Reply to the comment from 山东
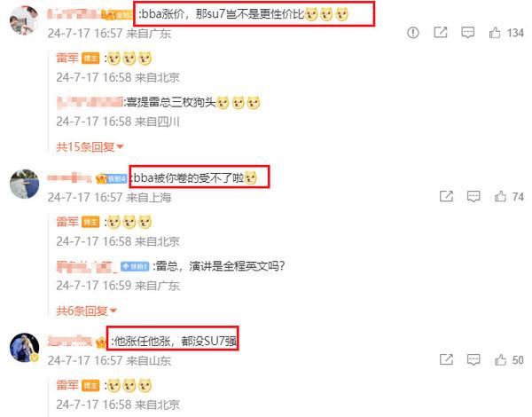 (473, 359)
